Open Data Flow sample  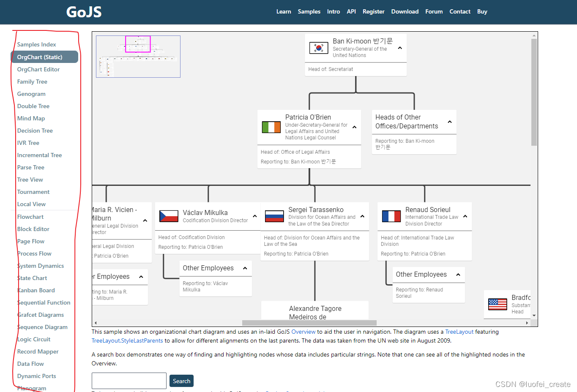pyautogui.click(x=30, y=364)
